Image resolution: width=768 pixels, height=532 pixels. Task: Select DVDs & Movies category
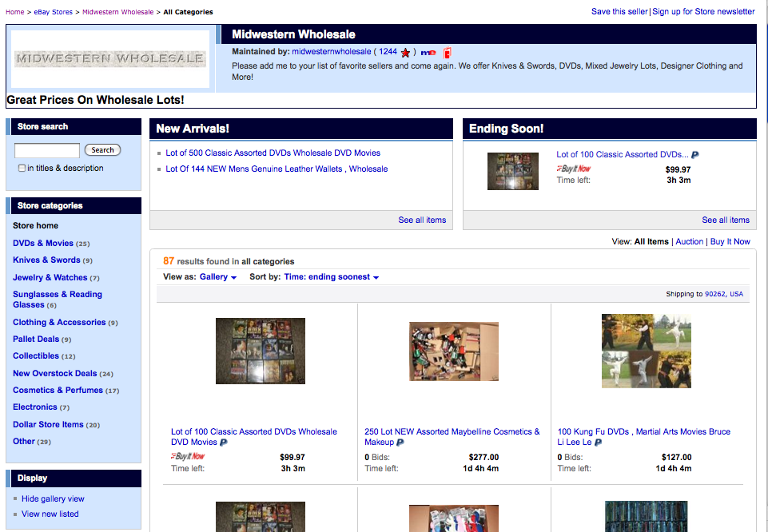pos(43,244)
